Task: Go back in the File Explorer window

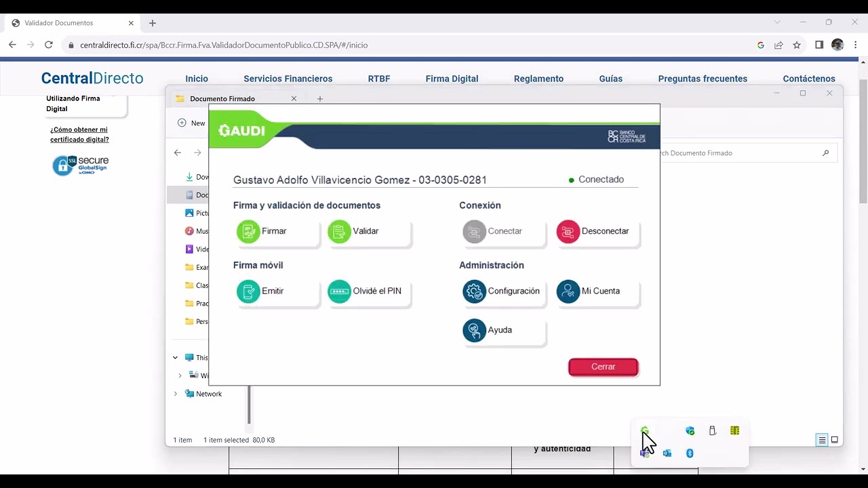Action: point(178,153)
